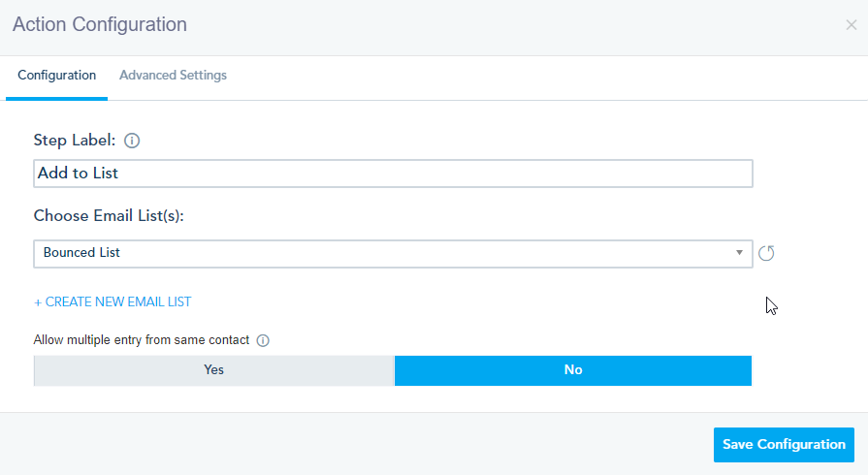Select No for allow multiple entry

pos(572,370)
